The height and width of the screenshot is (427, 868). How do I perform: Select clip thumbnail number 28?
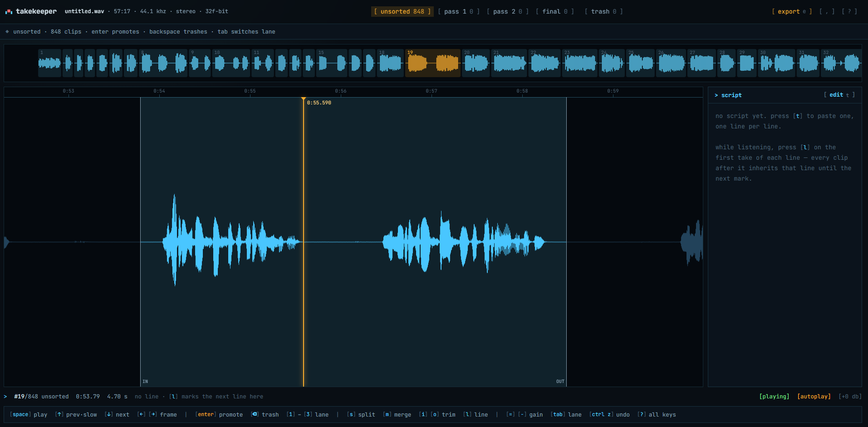pyautogui.click(x=727, y=63)
